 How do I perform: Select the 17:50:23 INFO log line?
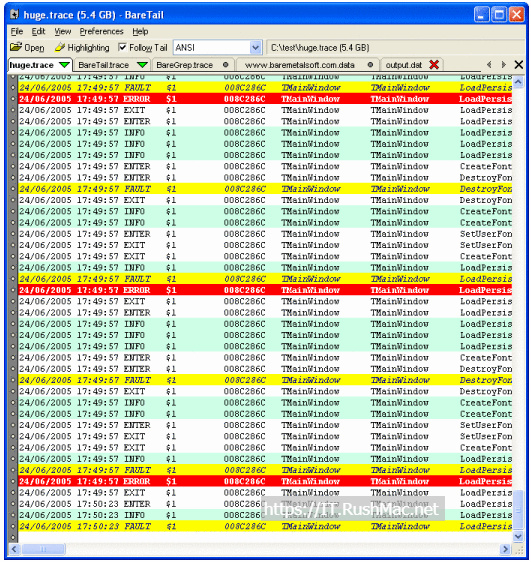point(265,515)
